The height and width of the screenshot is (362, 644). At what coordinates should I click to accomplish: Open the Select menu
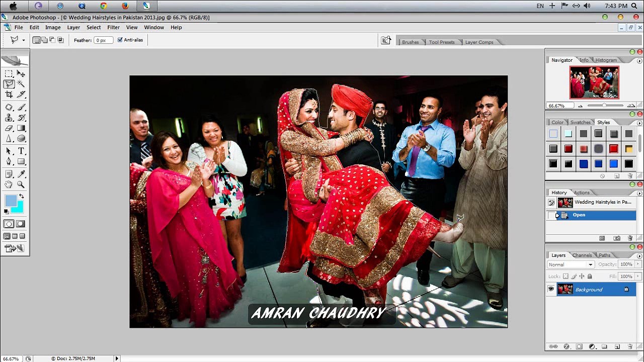(x=94, y=27)
